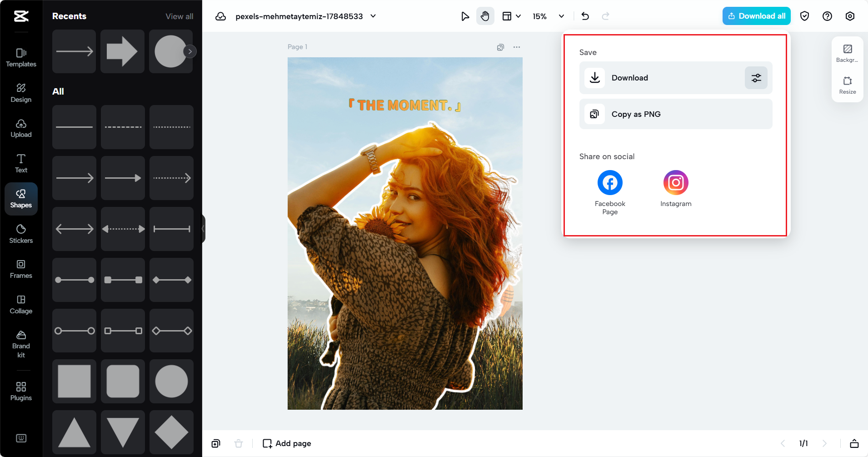The width and height of the screenshot is (868, 457).
Task: Undo the last action
Action: [x=585, y=16]
